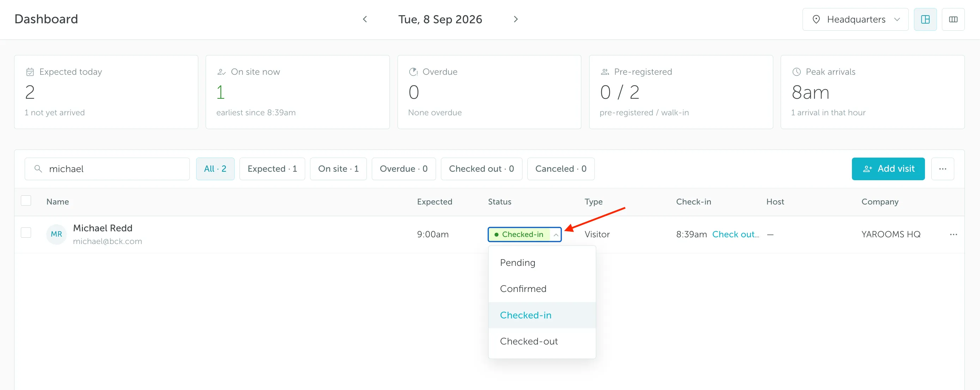Open Headquarters location dropdown

[855, 19]
